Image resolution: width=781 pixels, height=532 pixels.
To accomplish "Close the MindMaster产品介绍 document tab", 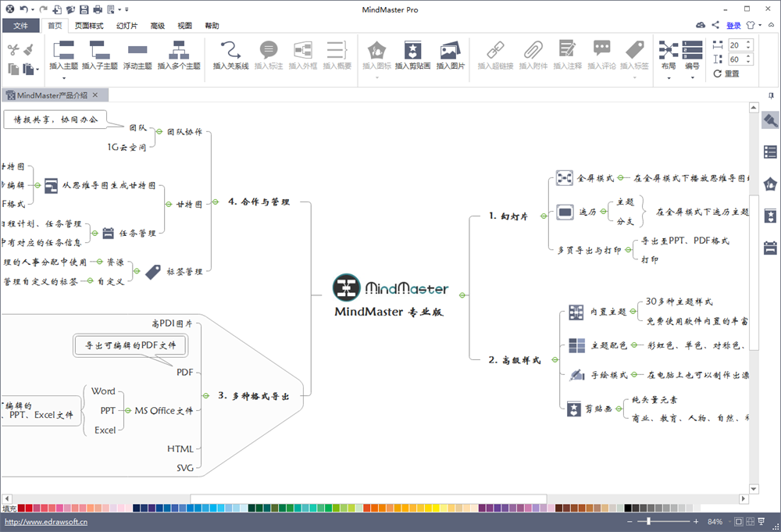I will (95, 95).
